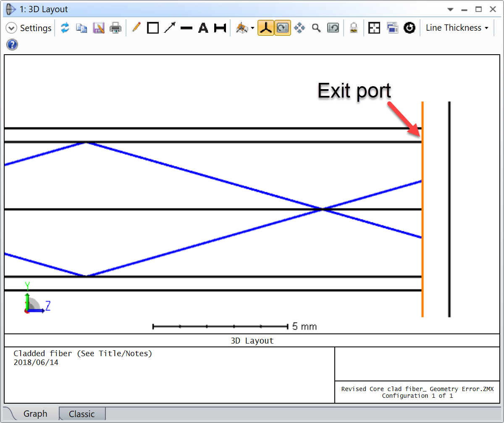This screenshot has height=423, width=504.
Task: Select the H-shaped dimension measure tool
Action: pyautogui.click(x=220, y=28)
